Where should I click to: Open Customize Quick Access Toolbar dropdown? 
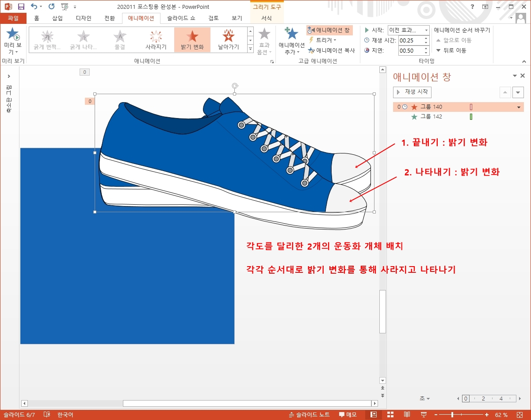[75, 7]
